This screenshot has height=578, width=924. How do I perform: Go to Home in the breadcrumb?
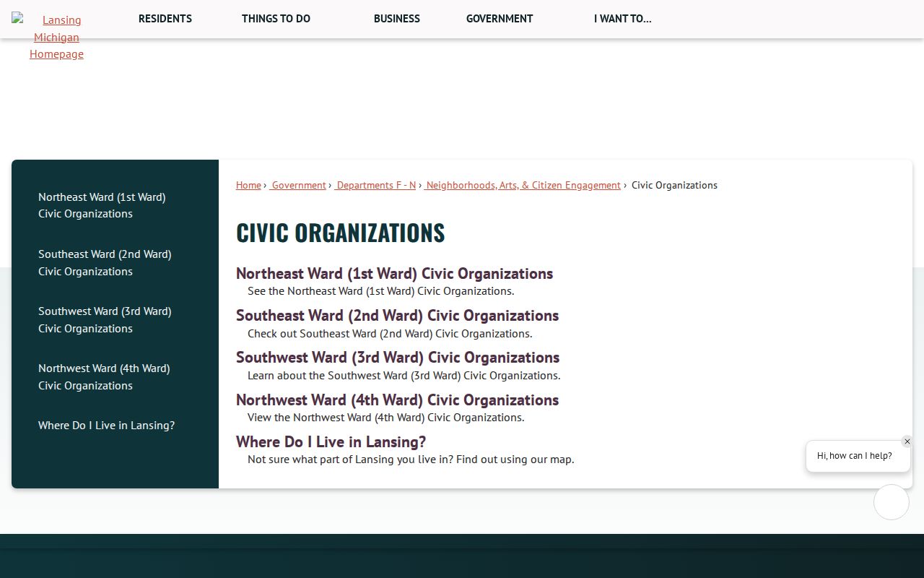pyautogui.click(x=248, y=185)
